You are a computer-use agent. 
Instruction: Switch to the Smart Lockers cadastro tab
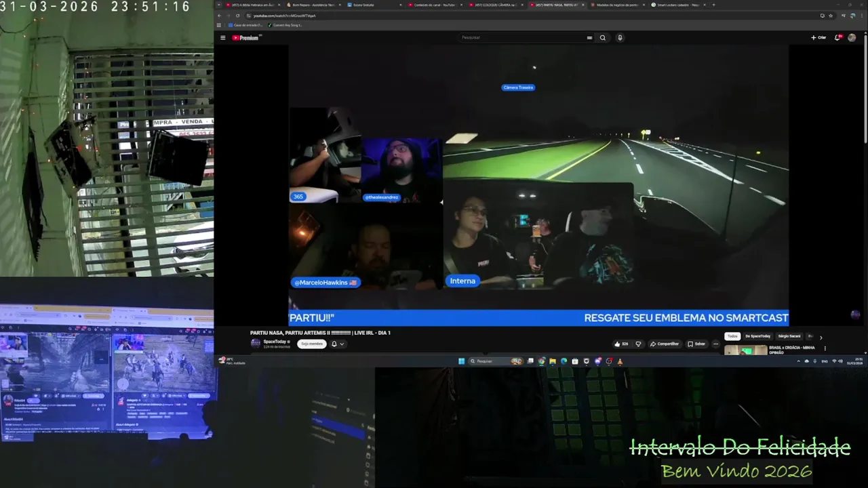[677, 5]
